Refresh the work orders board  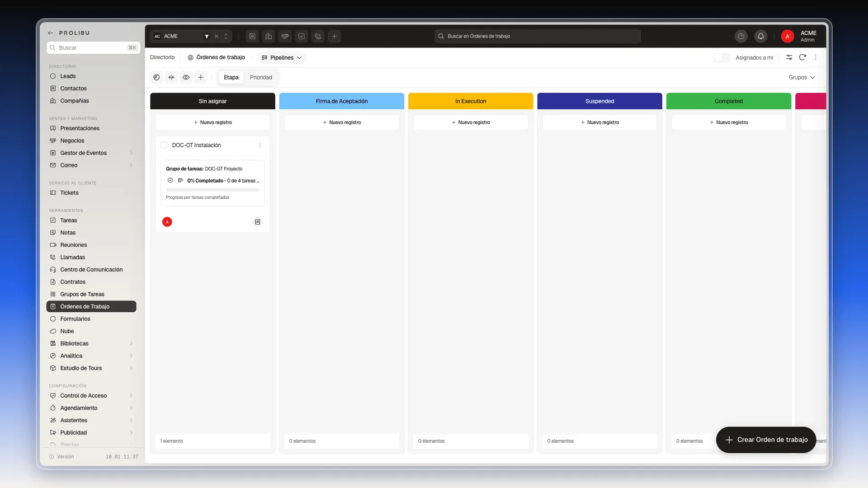802,57
